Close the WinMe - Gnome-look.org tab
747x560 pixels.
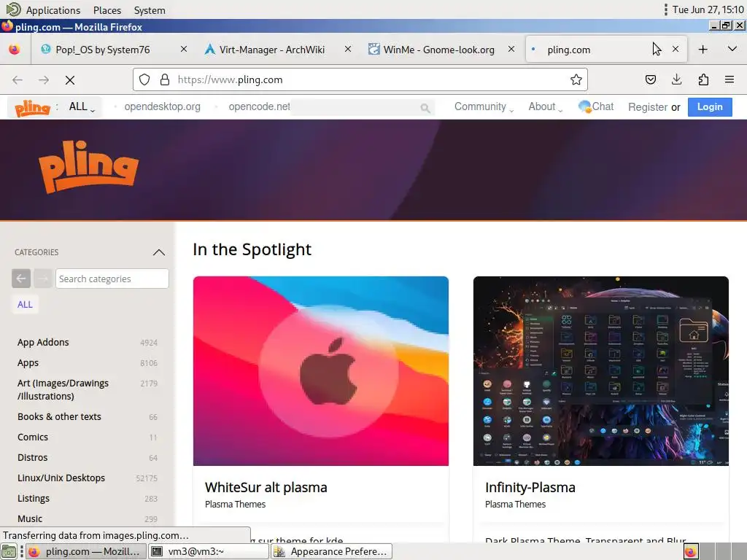pos(511,49)
